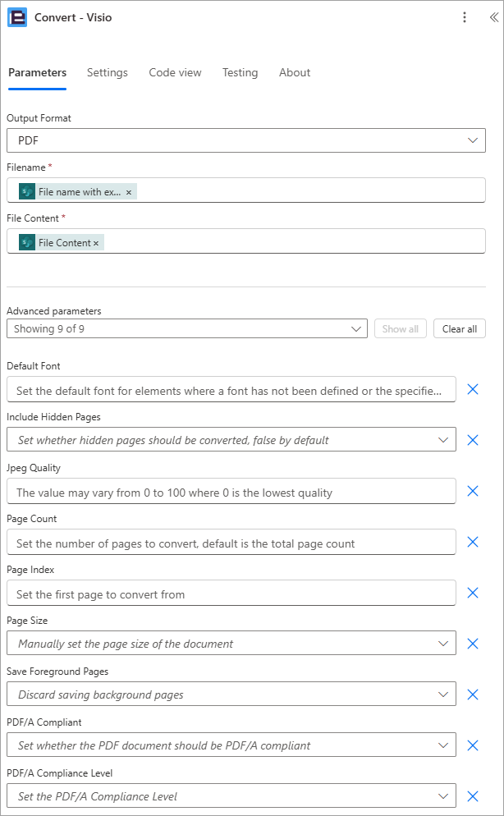Open the Output Format PDF dropdown
Image resolution: width=504 pixels, height=816 pixels.
(246, 140)
